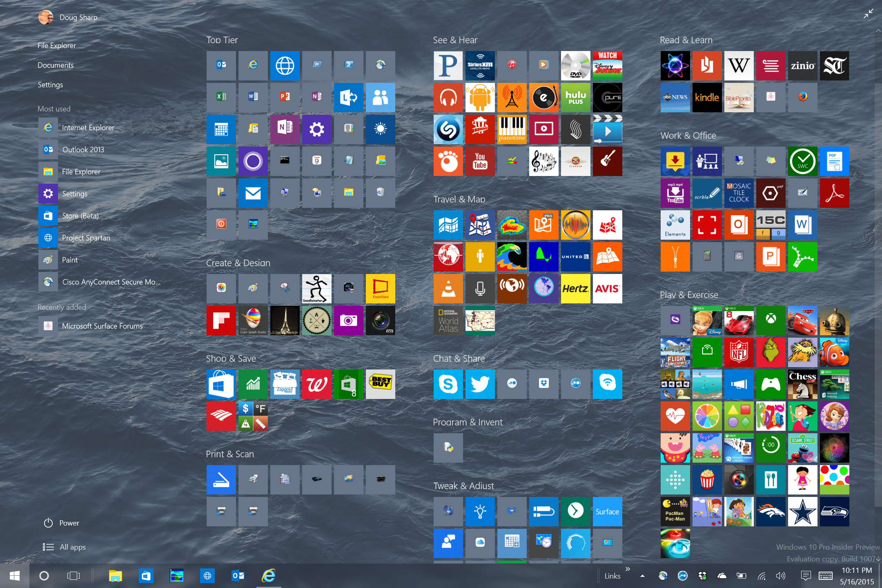Open the Wikipedia tile

739,66
